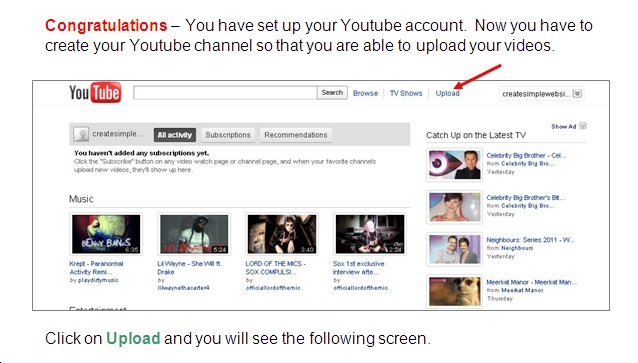Open officiallordofthemic link under LORD OF THE MICS
638x363 pixels.
(273, 288)
